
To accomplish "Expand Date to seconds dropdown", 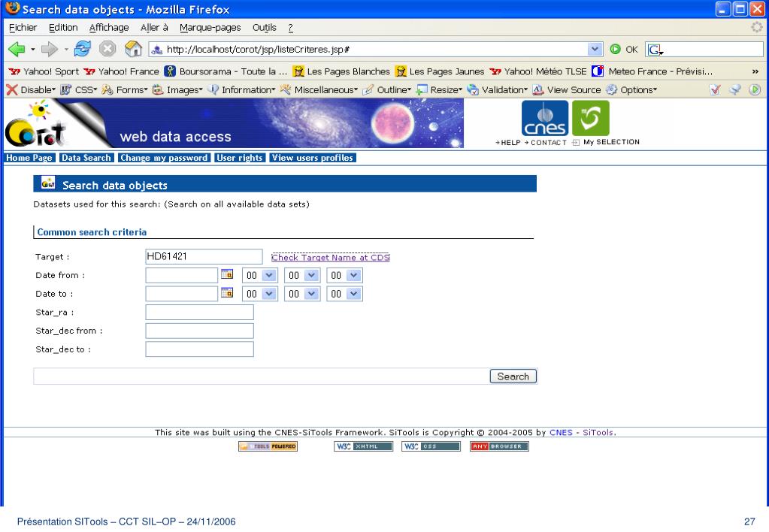I will click(x=353, y=294).
